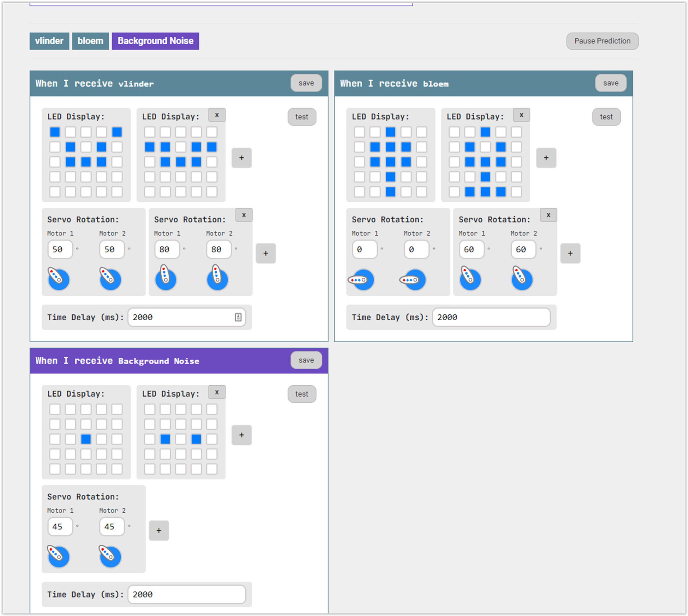This screenshot has width=688, height=616.
Task: Click Time Delay field in Background Noise panel
Action: coord(186,594)
